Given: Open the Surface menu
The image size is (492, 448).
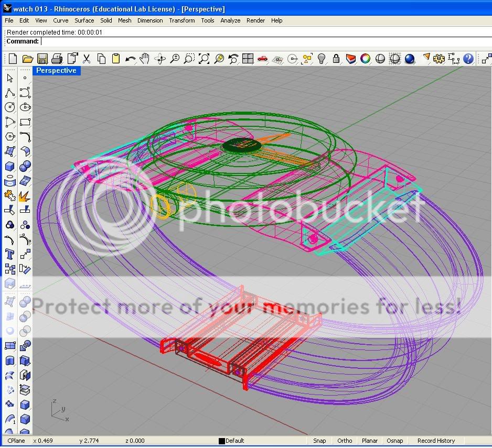Looking at the screenshot, I should click(x=84, y=20).
